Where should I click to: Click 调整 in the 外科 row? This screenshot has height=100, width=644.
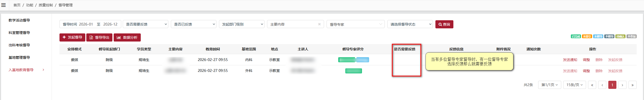586,71
